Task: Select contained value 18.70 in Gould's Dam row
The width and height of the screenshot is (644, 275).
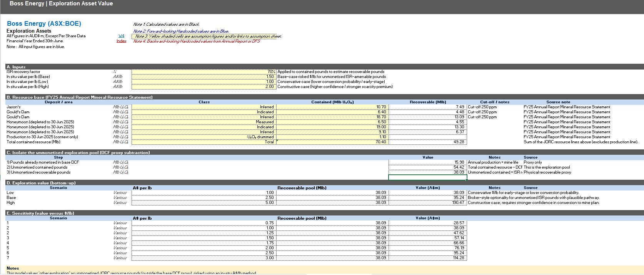Action: pyautogui.click(x=332, y=117)
